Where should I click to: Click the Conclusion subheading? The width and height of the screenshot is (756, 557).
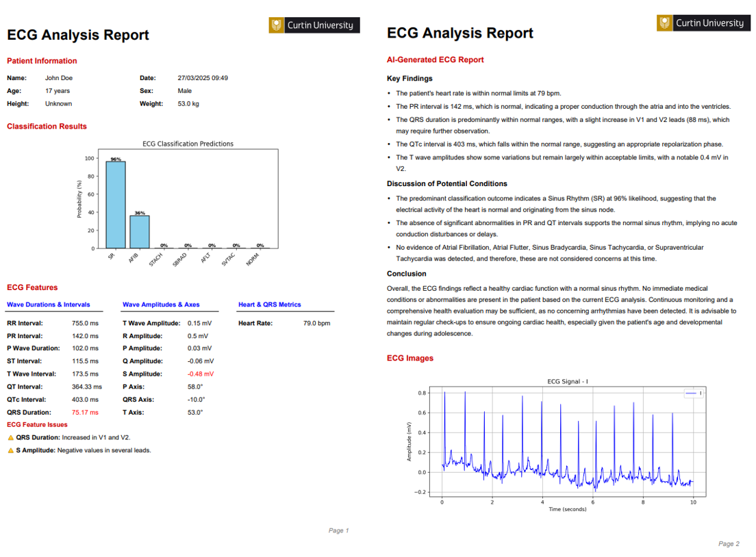tap(407, 274)
